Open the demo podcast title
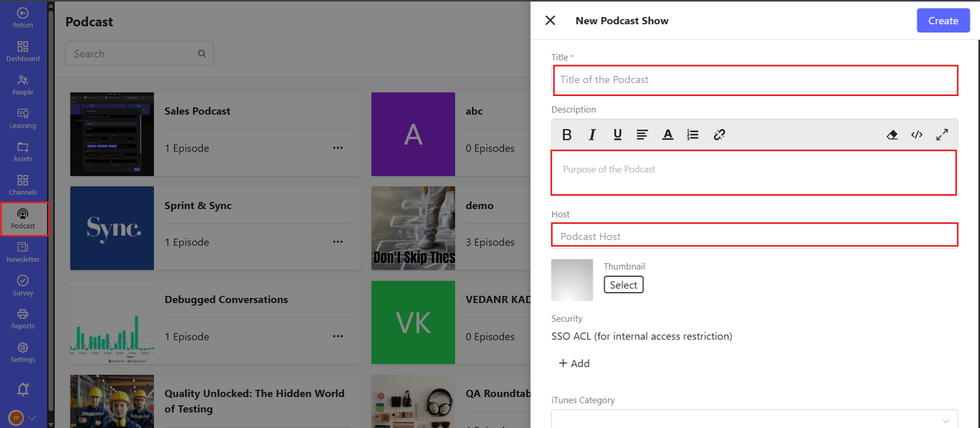980x428 pixels. click(x=479, y=205)
